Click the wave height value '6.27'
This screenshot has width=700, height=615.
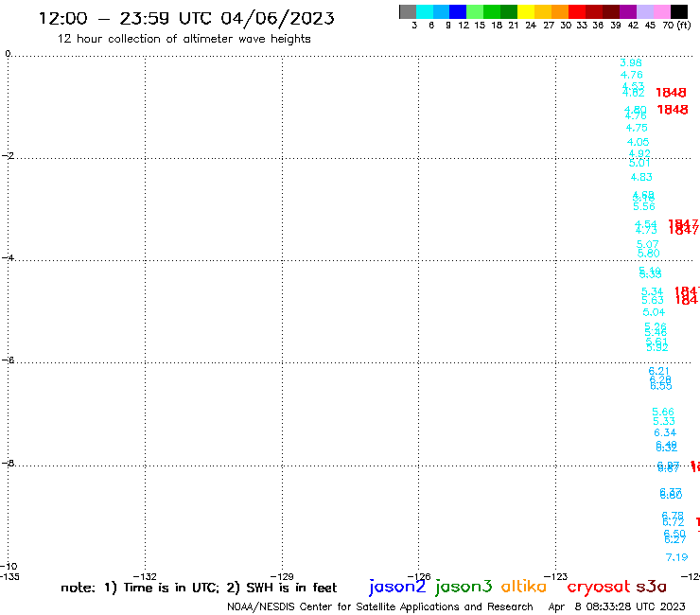tap(675, 540)
